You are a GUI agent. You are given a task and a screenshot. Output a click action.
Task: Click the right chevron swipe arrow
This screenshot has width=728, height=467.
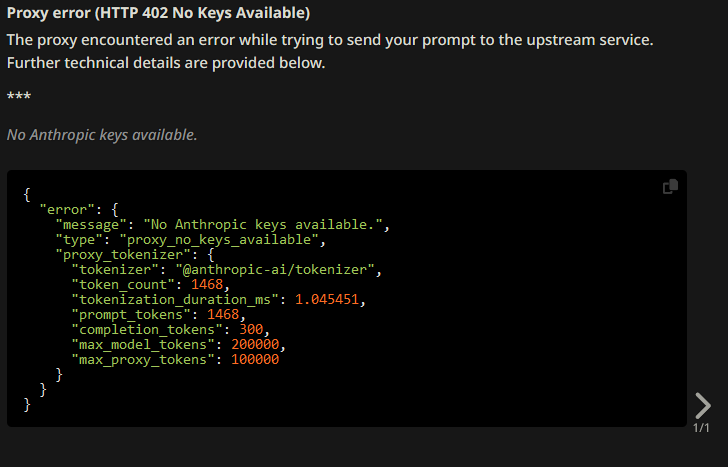click(x=703, y=406)
